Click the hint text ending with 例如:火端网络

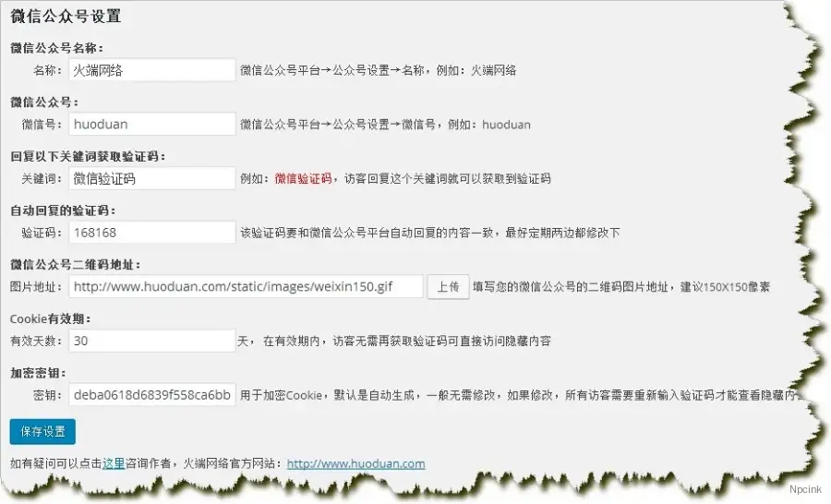(378, 70)
